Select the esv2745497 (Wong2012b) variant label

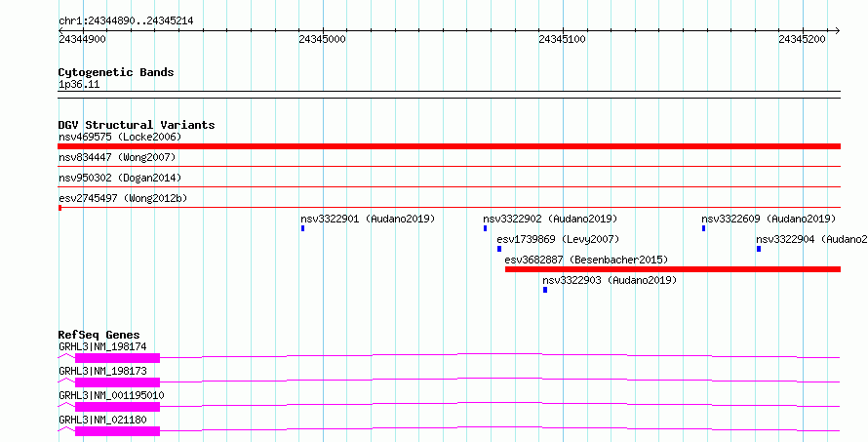coord(123,198)
